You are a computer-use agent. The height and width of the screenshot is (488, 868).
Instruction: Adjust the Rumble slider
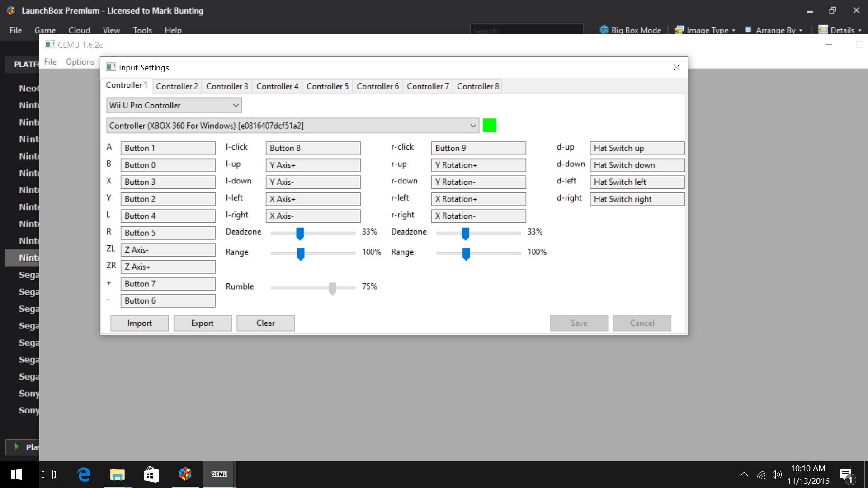click(x=333, y=288)
